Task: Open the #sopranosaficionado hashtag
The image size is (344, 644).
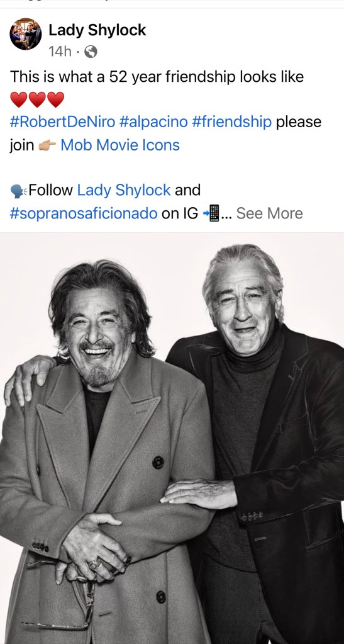Action: [84, 213]
